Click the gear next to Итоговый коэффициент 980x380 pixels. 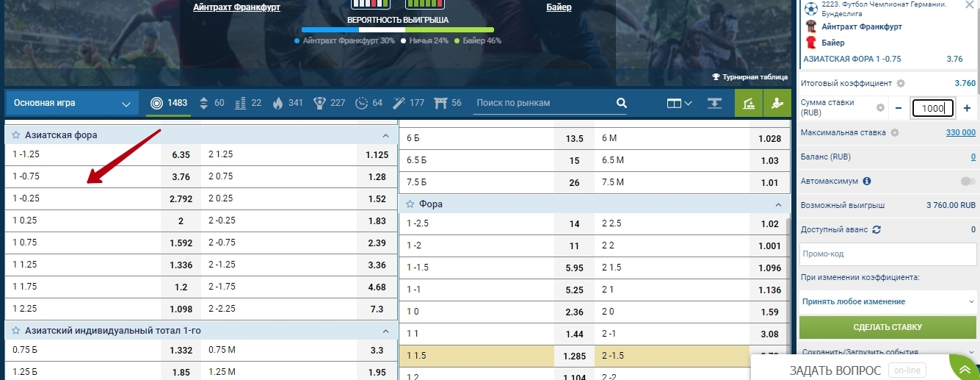[x=901, y=84]
